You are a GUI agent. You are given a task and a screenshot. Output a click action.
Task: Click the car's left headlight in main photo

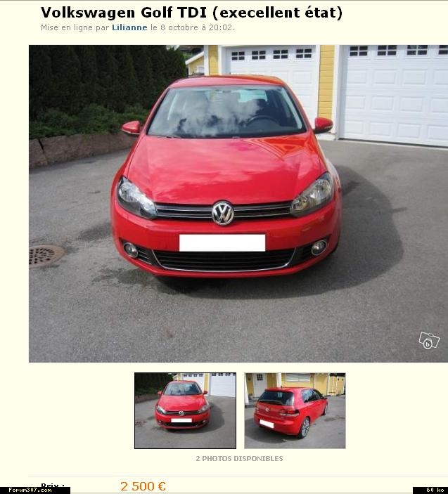[x=136, y=198]
